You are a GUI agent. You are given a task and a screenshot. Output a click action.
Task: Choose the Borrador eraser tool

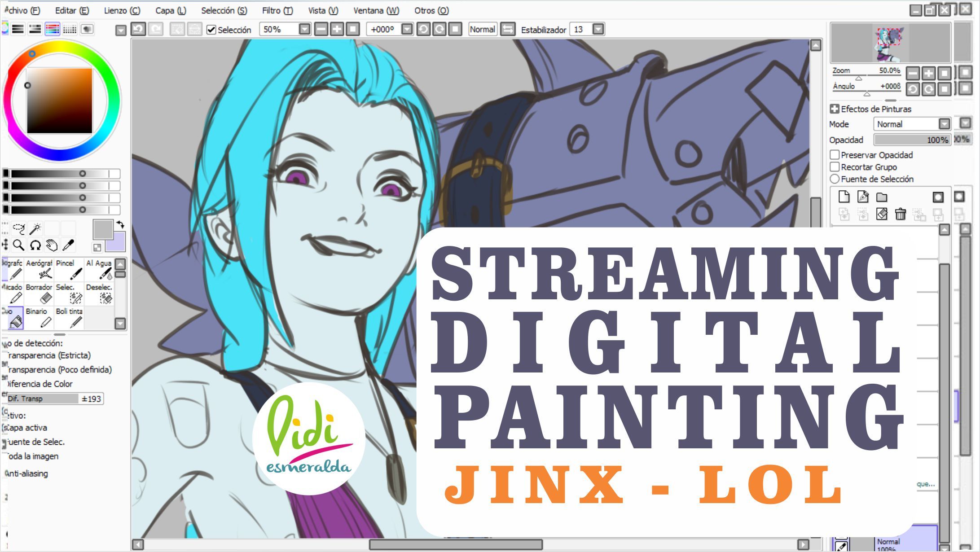[x=40, y=293]
